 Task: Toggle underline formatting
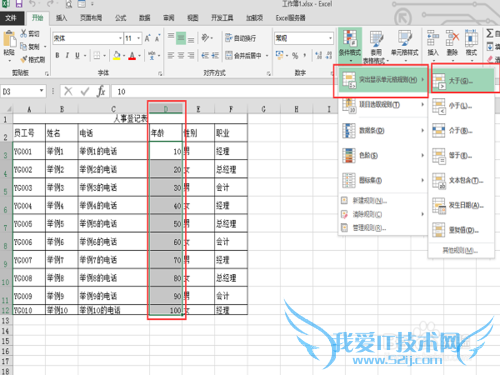pyautogui.click(x=77, y=55)
